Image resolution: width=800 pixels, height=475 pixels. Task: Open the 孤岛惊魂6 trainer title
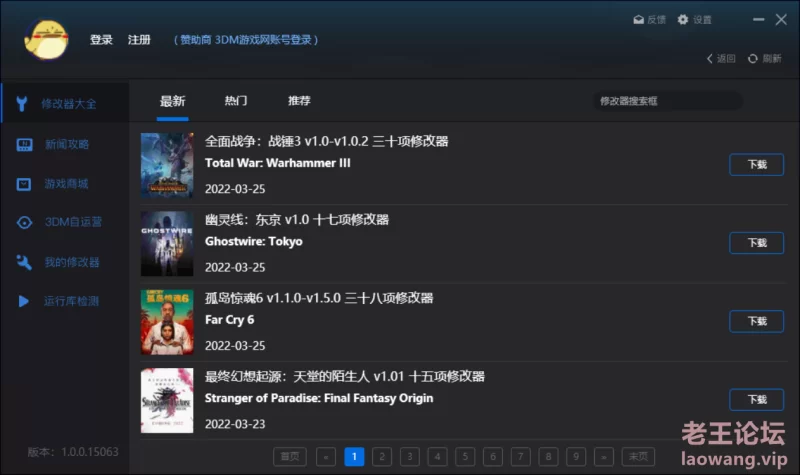click(319, 298)
